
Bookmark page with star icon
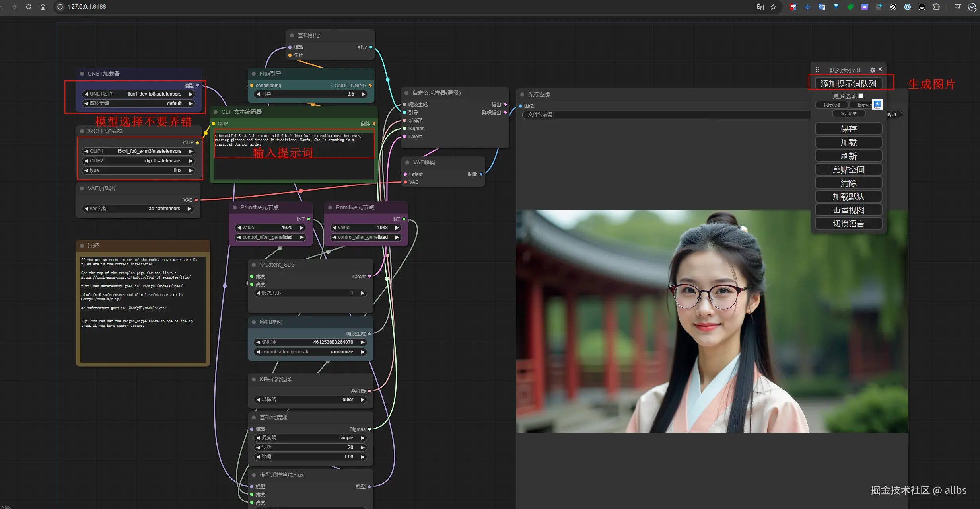pos(773,7)
